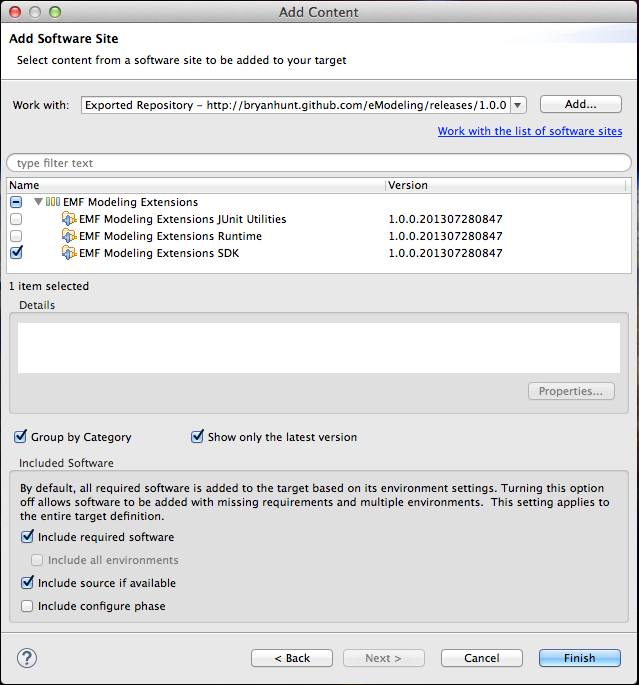Viewport: 639px width, 685px height.
Task: Click the EMF Modeling Extensions category icon
Action: [x=53, y=202]
